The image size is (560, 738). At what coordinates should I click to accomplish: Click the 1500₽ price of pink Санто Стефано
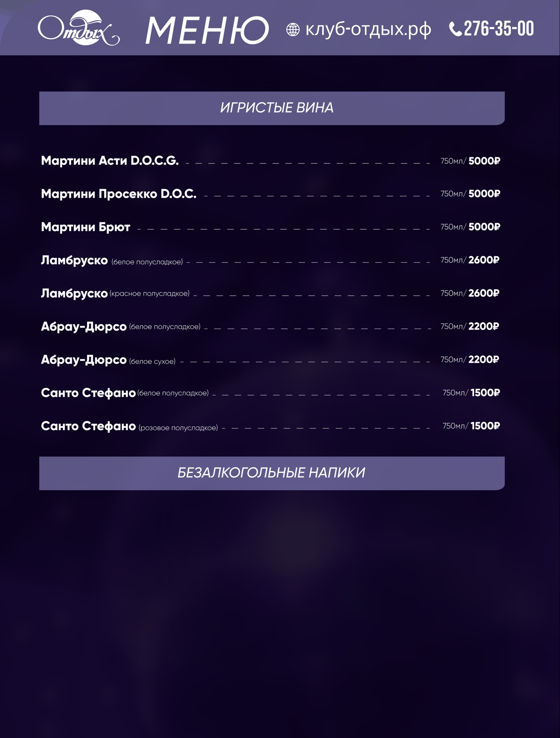click(485, 426)
